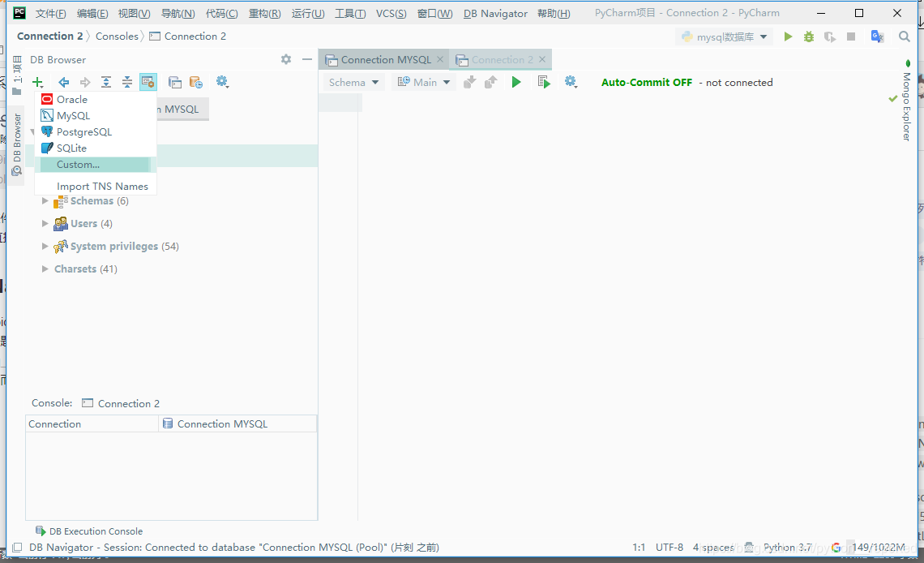
Task: Click the stop square icon
Action: click(851, 37)
